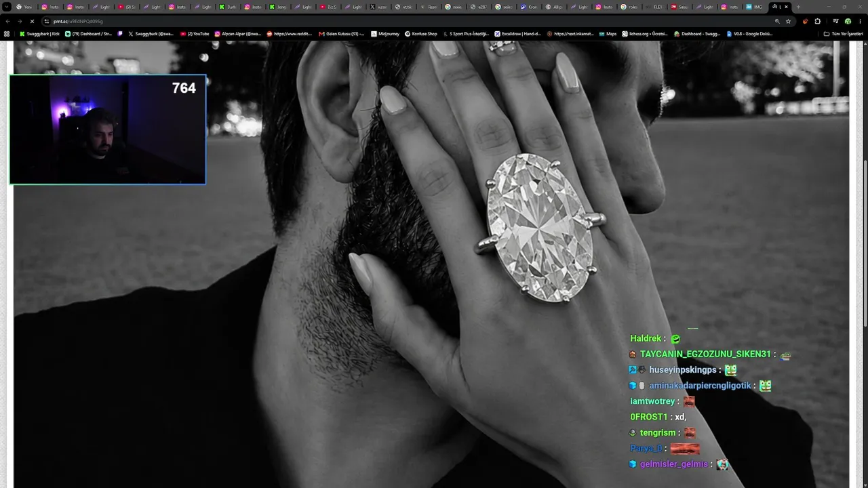868x488 pixels.
Task: Open the S Sport Plus bookmark
Action: coord(466,33)
